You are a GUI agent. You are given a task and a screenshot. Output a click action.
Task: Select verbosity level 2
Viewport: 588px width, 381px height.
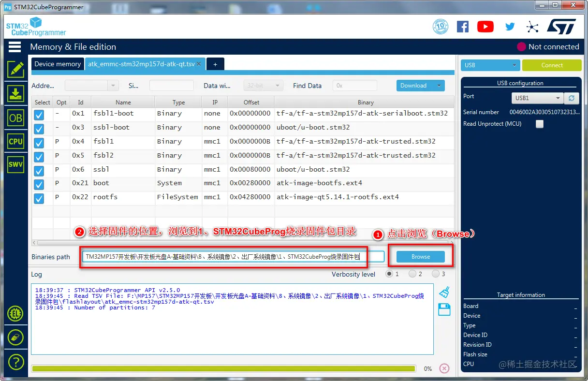click(x=412, y=274)
